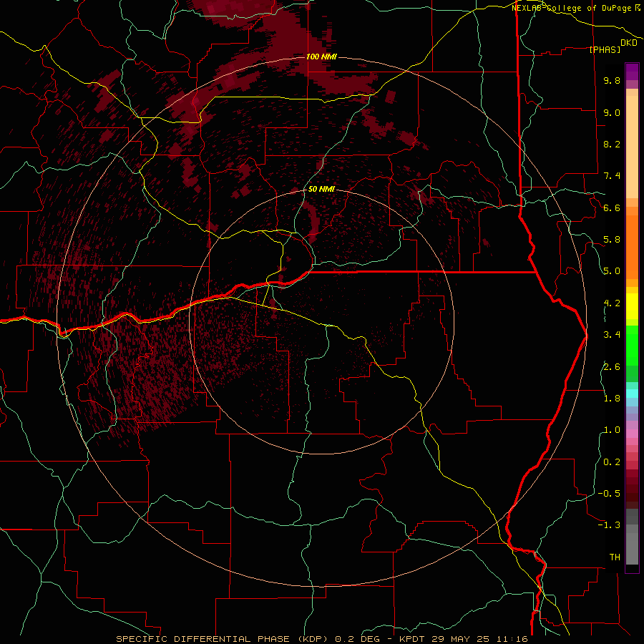The image size is (644, 644).
Task: Click the 1.0 scale value
Action: point(612,430)
